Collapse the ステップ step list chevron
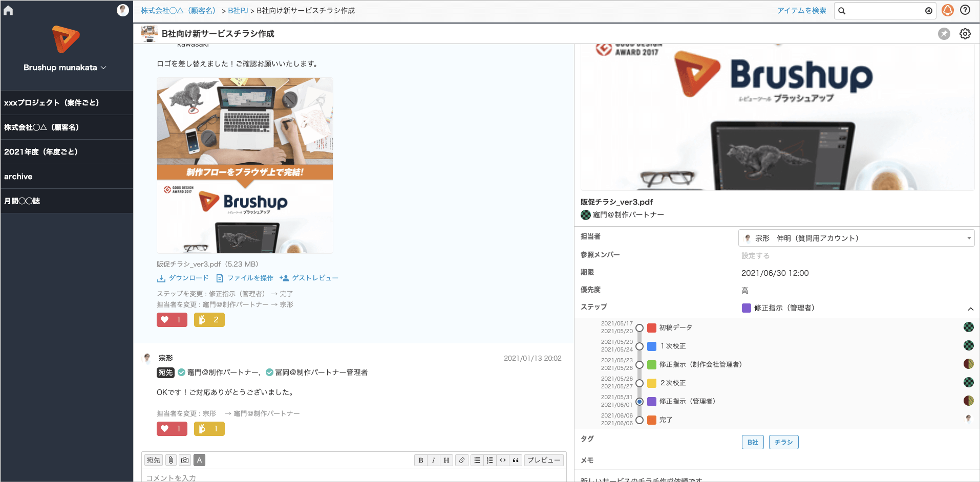Viewport: 980px width, 482px height. point(970,309)
